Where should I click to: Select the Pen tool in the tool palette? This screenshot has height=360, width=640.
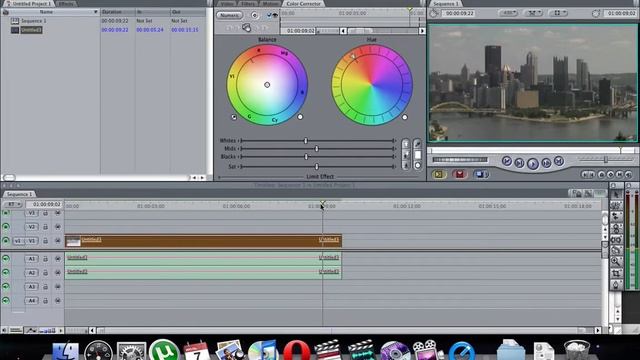[x=616, y=284]
